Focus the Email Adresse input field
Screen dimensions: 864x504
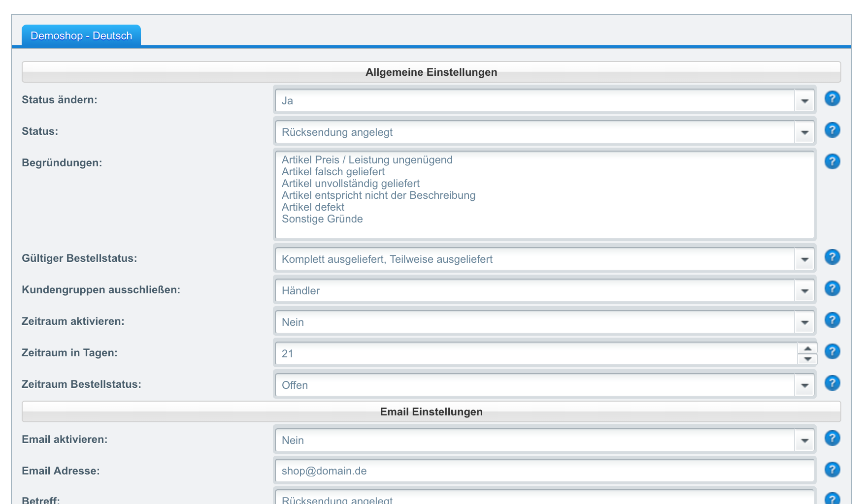pos(544,471)
